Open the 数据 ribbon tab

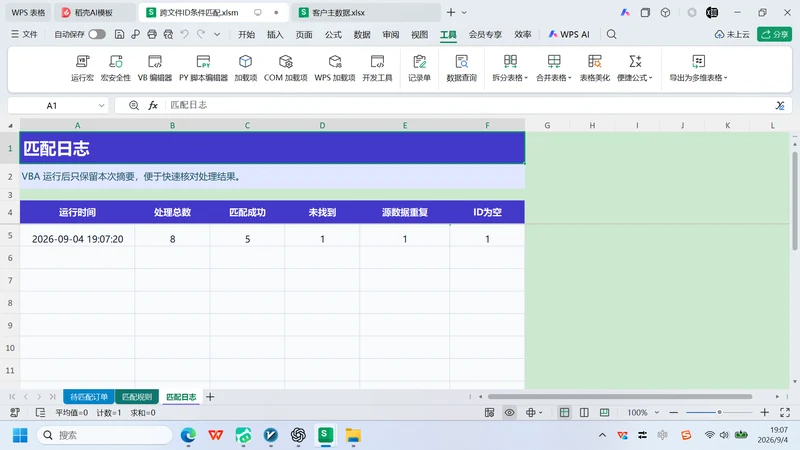(362, 34)
